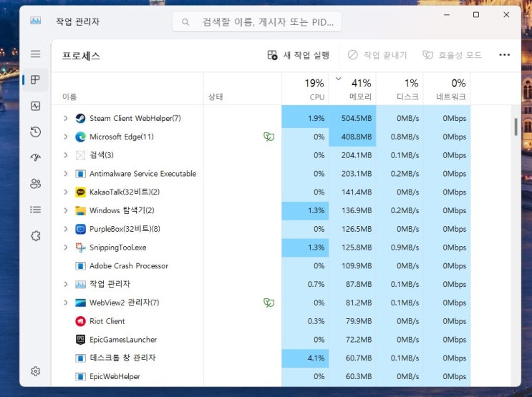Select the EpicWebHelper row
Image resolution: width=532 pixels, height=397 pixels.
261,376
